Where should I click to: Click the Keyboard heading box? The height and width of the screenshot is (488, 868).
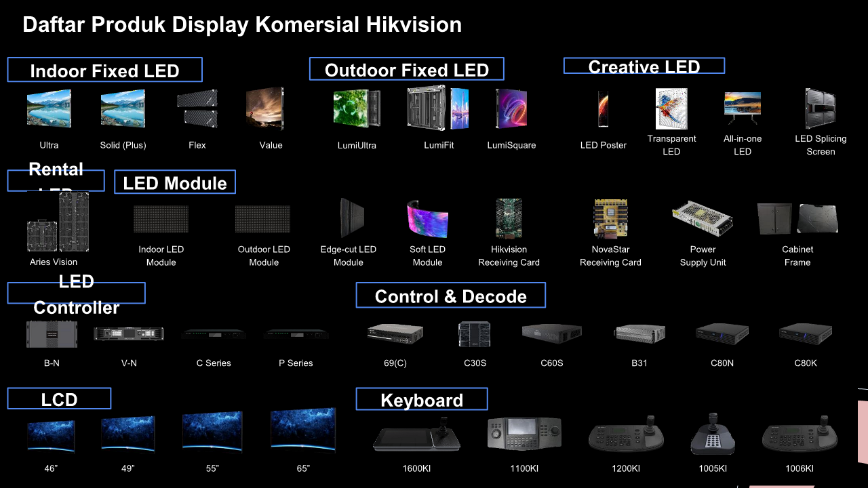pyautogui.click(x=422, y=399)
